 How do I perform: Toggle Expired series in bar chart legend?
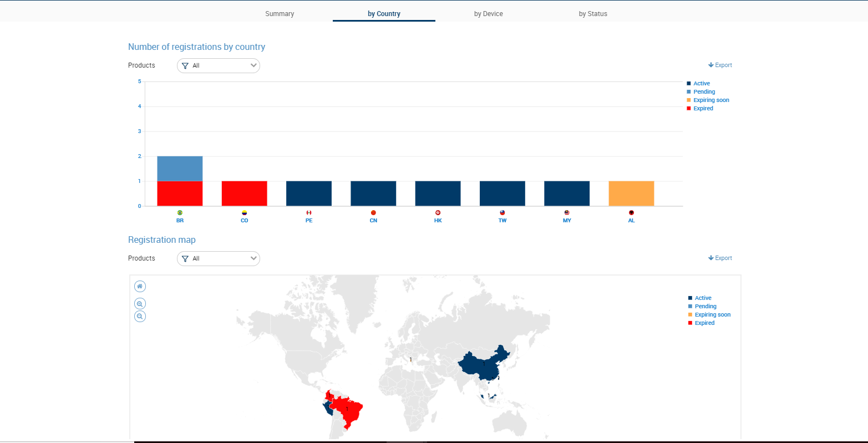point(700,108)
